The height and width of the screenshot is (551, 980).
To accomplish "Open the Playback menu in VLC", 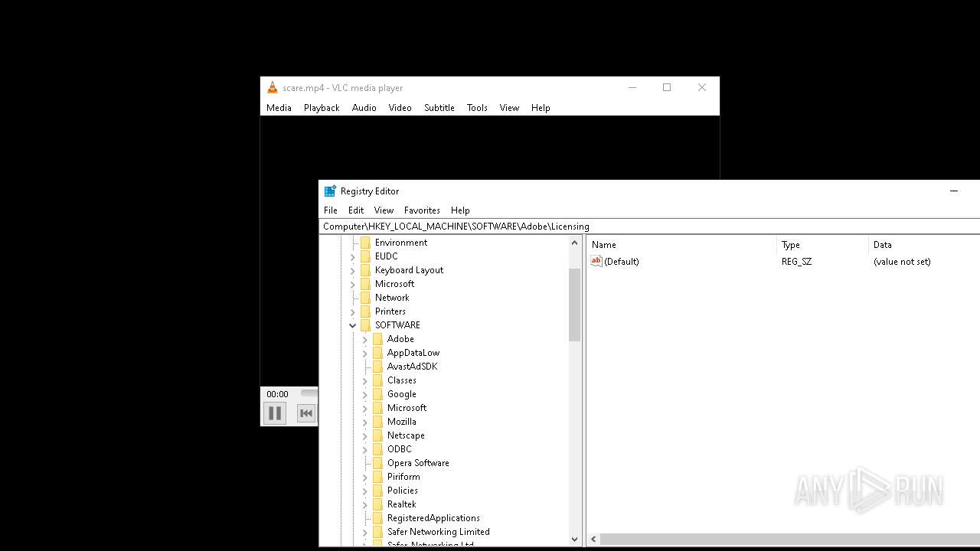I will point(322,108).
